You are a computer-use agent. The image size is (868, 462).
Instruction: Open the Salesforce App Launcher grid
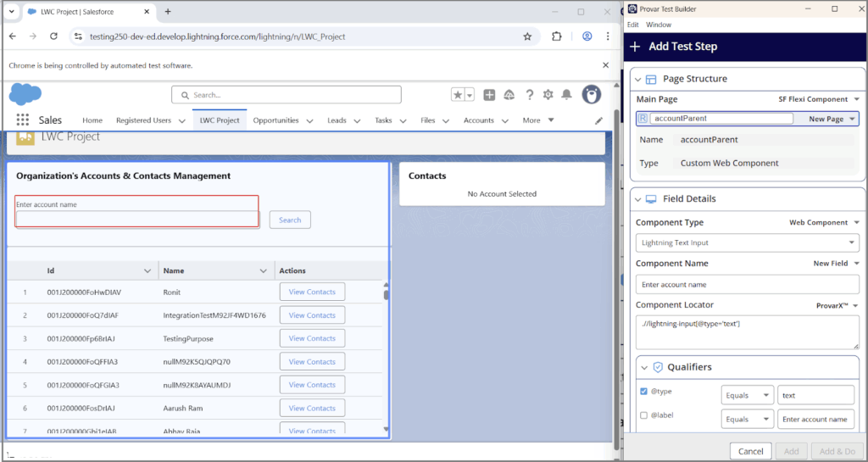click(x=22, y=120)
